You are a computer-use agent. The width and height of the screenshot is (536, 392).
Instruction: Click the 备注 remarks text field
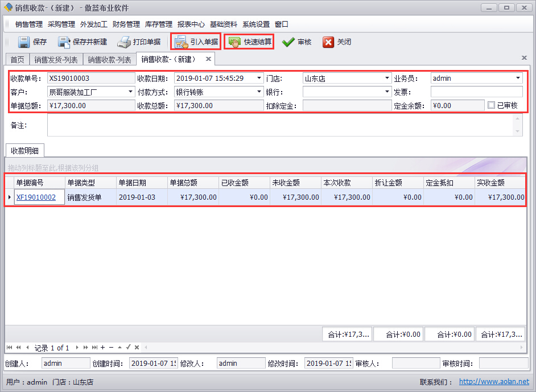click(x=279, y=125)
